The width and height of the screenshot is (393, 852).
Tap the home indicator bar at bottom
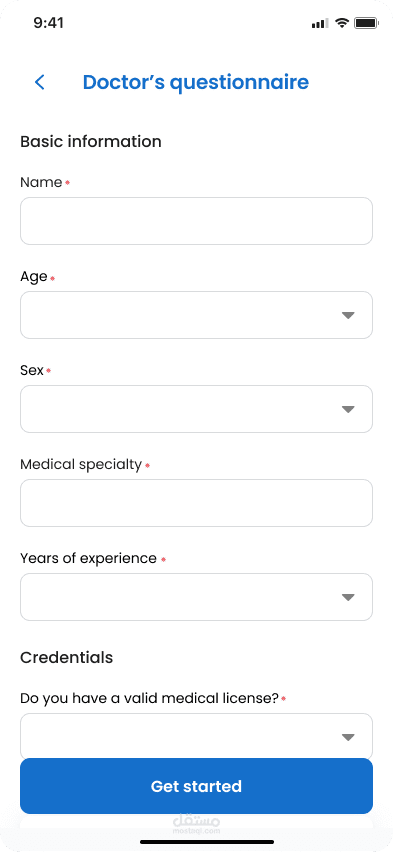[207, 842]
